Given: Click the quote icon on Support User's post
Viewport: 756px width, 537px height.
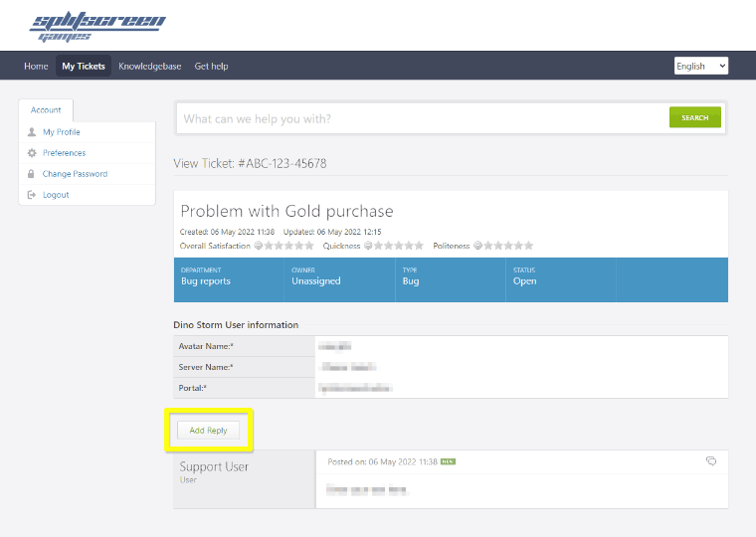Looking at the screenshot, I should tap(711, 460).
